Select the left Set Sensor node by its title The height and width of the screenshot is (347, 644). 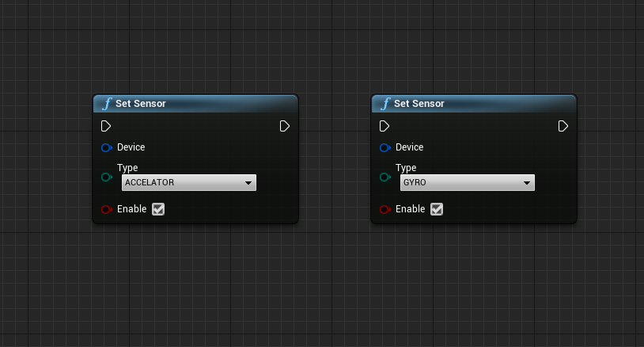[141, 103]
